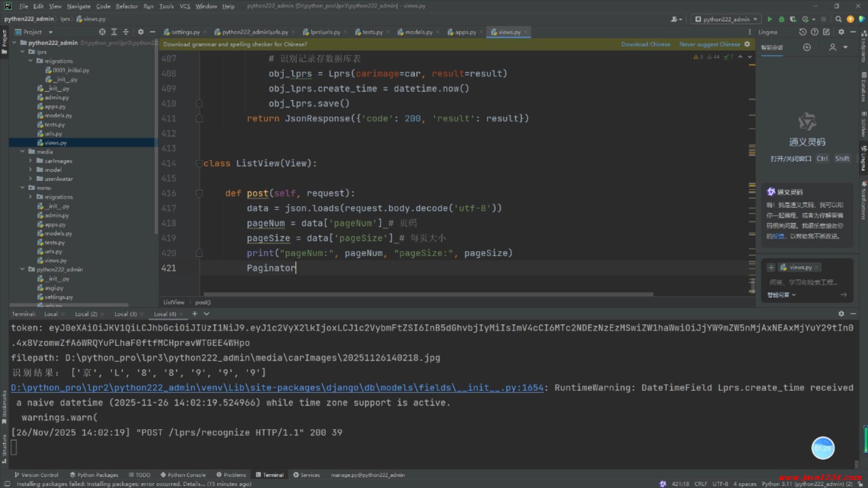This screenshot has height=488, width=868.
Task: Run python222_admin with the green Run button
Action: click(x=770, y=19)
